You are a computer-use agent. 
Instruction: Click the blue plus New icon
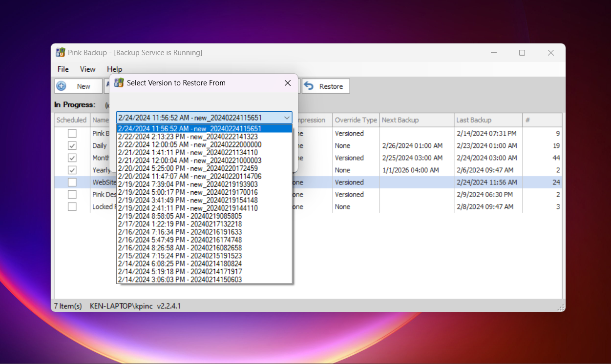pyautogui.click(x=62, y=86)
